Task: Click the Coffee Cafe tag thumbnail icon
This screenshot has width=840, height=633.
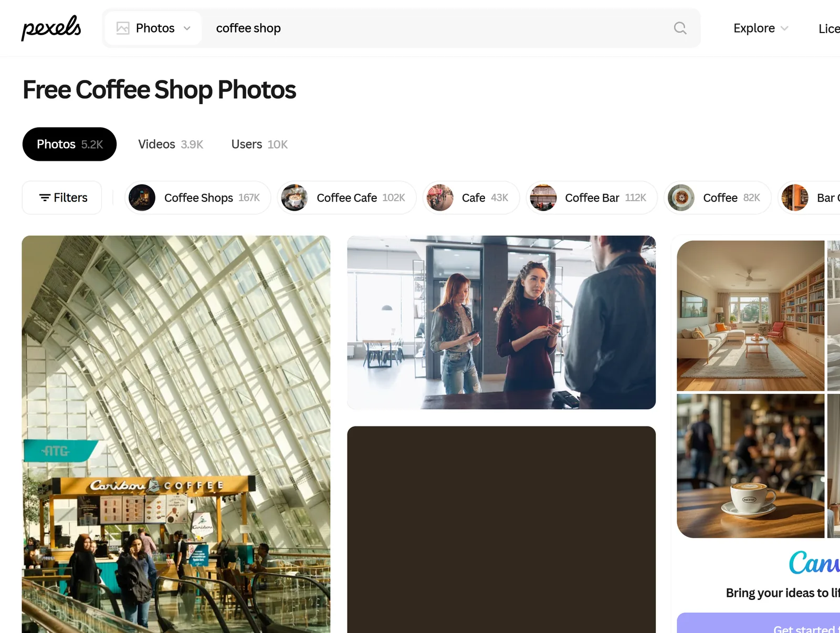Action: [295, 198]
